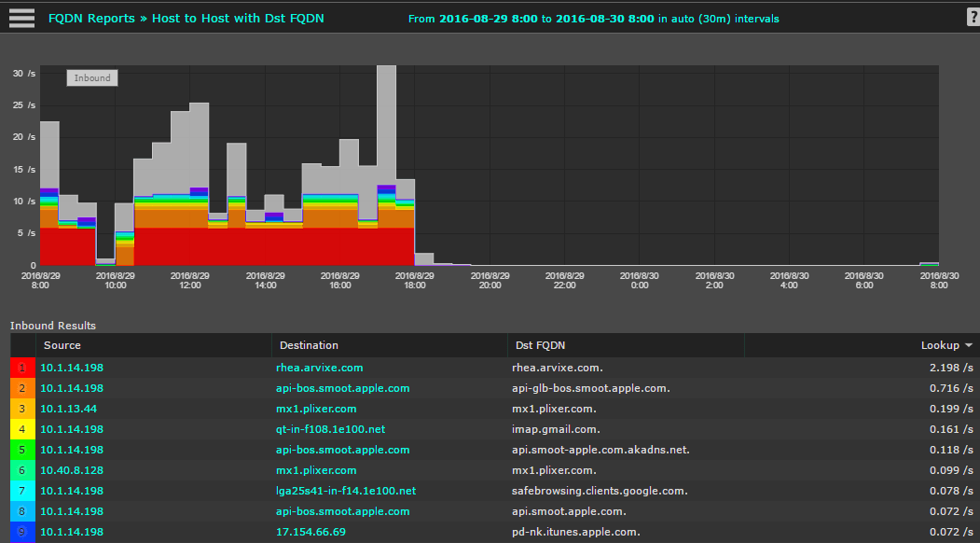This screenshot has height=543, width=980.
Task: Select the light blue swatch for row 8
Action: click(23, 511)
